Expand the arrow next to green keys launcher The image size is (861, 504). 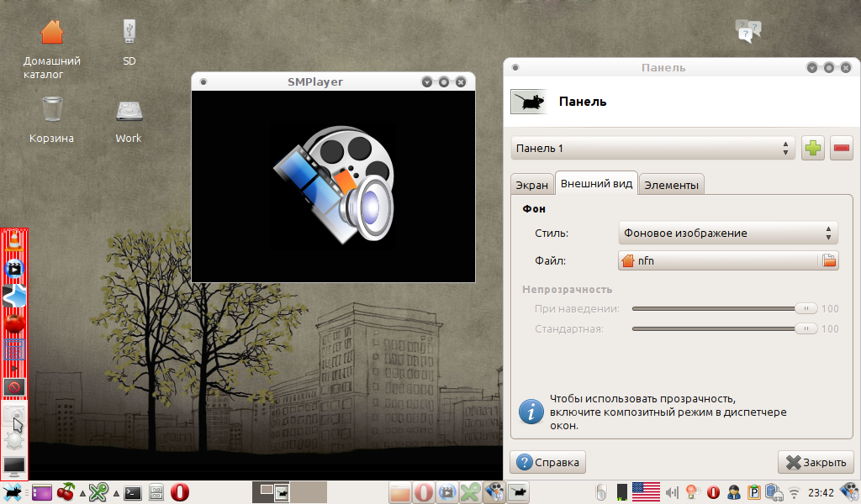point(116,493)
